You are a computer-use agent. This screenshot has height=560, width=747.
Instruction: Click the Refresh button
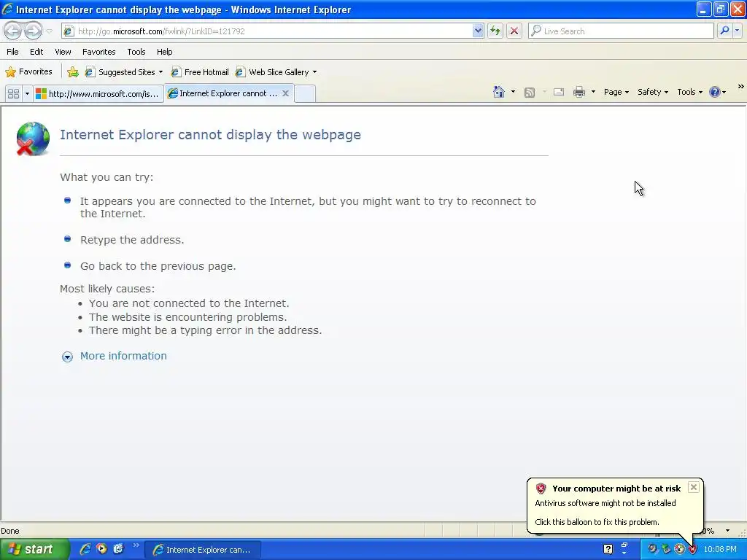(495, 31)
